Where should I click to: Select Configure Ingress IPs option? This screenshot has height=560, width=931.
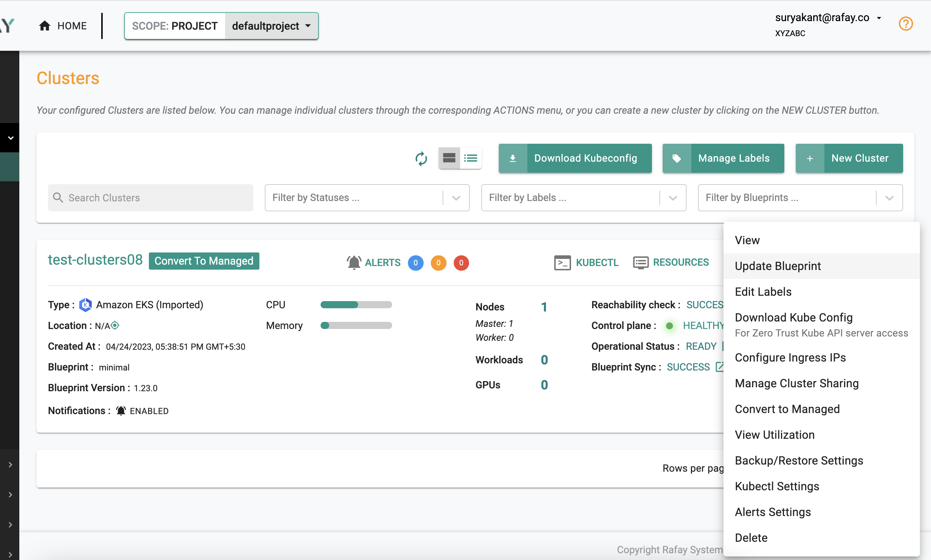pyautogui.click(x=821, y=357)
